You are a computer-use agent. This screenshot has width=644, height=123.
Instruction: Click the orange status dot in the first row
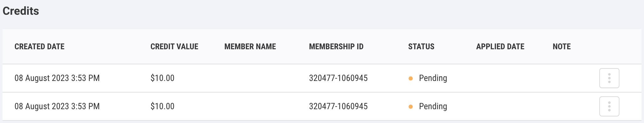click(x=410, y=78)
